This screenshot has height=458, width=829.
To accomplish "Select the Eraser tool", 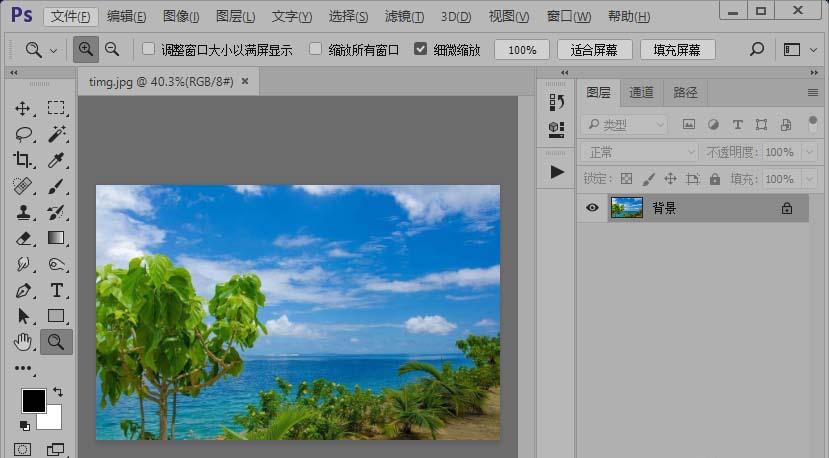I will (23, 238).
